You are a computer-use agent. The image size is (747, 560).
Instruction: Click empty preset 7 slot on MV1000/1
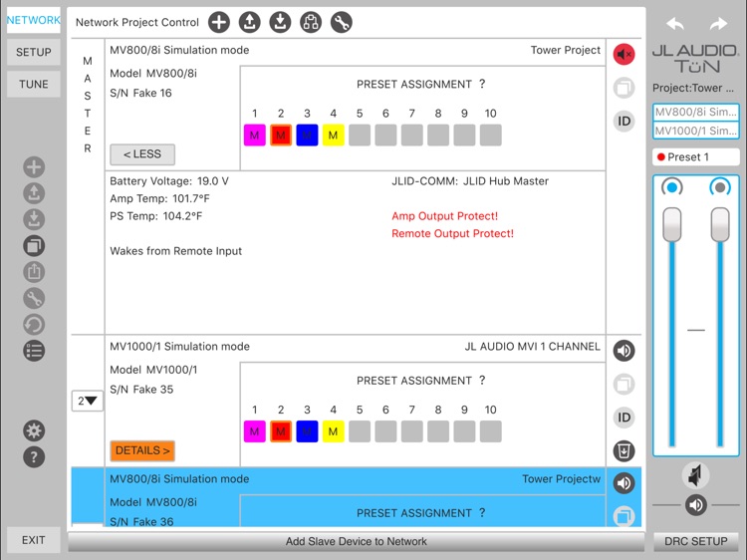coord(411,431)
